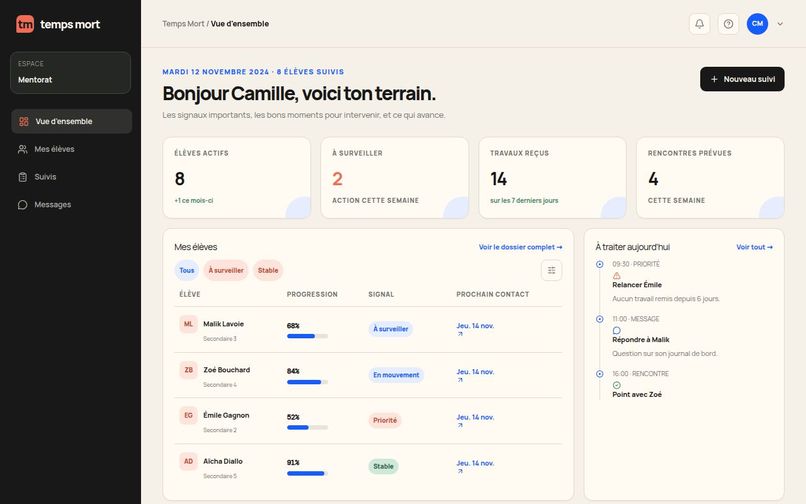Viewport: 806px width, 504px height.
Task: Open the help question mark icon
Action: pyautogui.click(x=728, y=24)
